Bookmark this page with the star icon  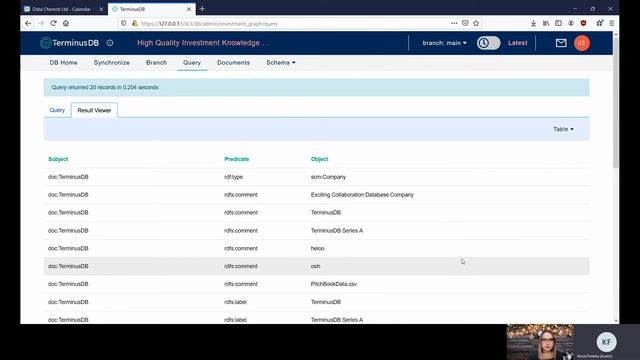tap(476, 23)
